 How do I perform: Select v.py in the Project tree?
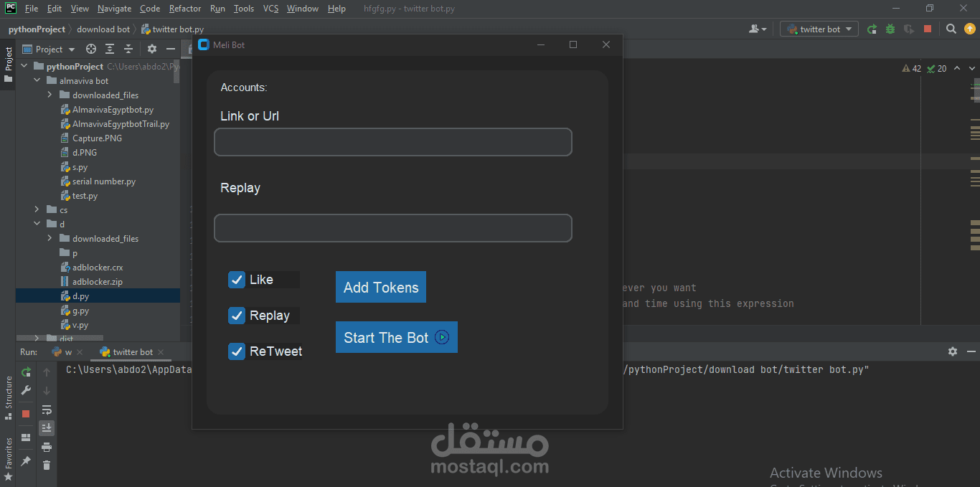pos(75,326)
